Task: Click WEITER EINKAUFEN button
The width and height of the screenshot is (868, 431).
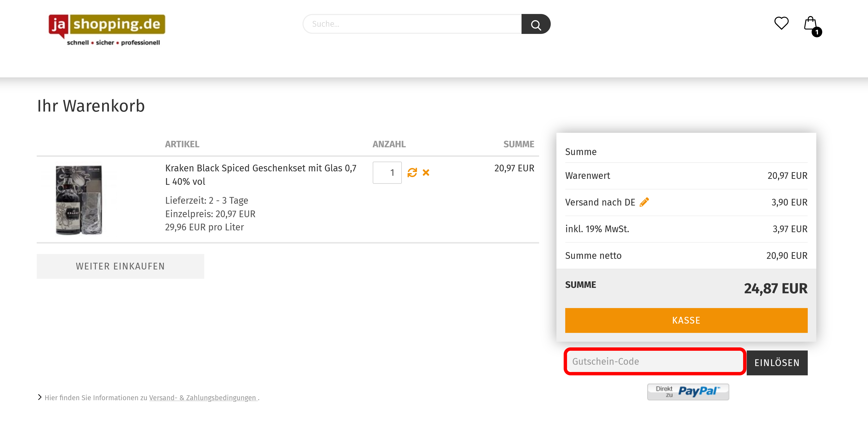Action: point(120,266)
